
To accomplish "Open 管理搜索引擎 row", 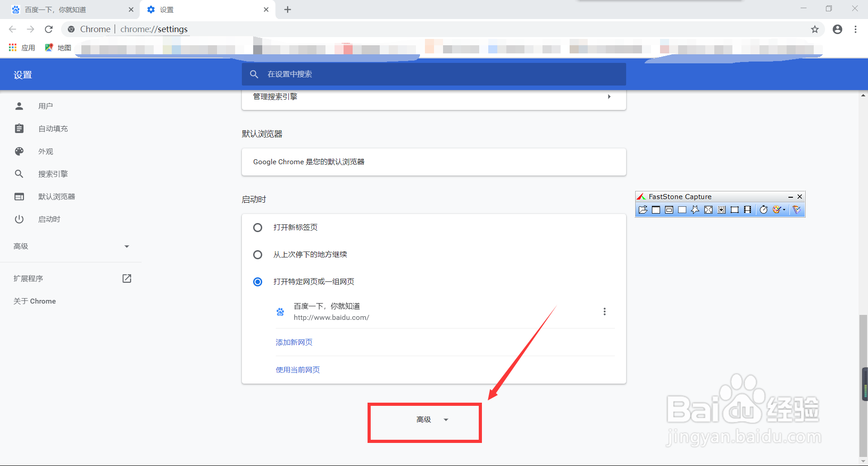I will pyautogui.click(x=434, y=97).
